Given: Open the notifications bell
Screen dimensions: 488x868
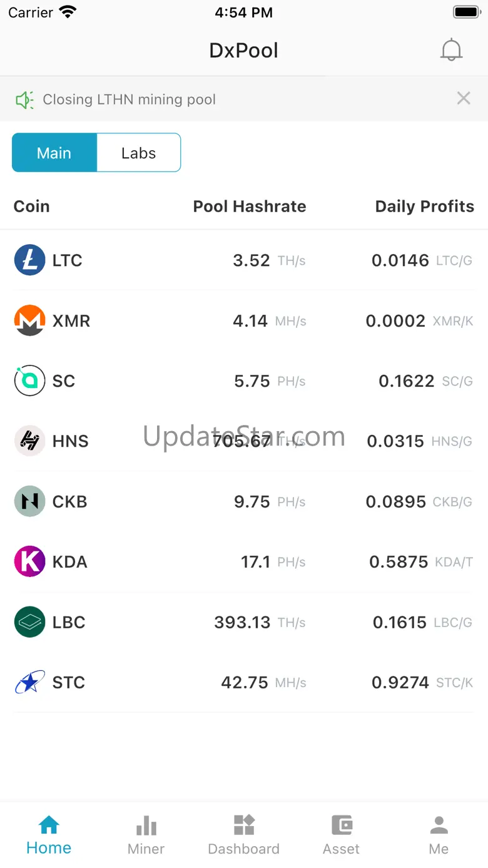Looking at the screenshot, I should tap(450, 50).
